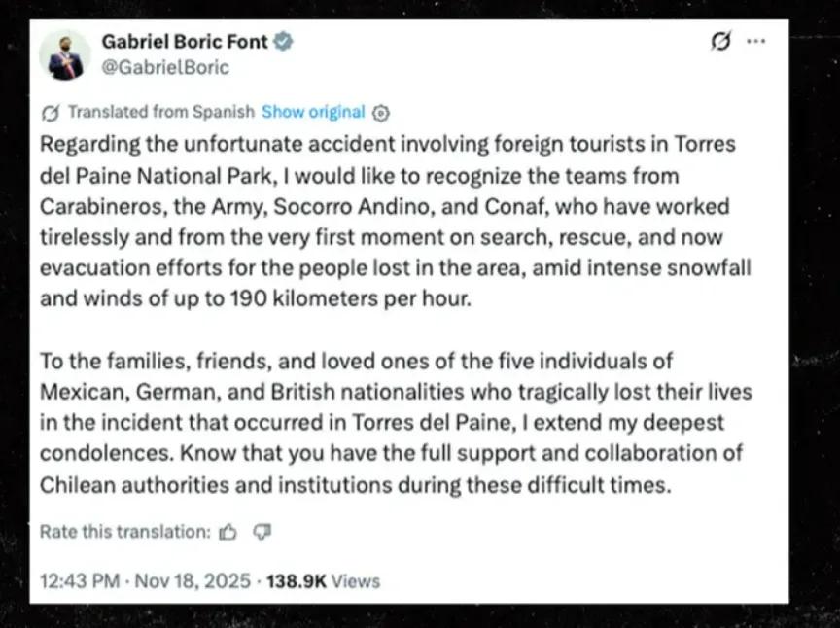Click the 'Gabriel Boric Font' display name
The width and height of the screenshot is (840, 628).
(x=184, y=42)
